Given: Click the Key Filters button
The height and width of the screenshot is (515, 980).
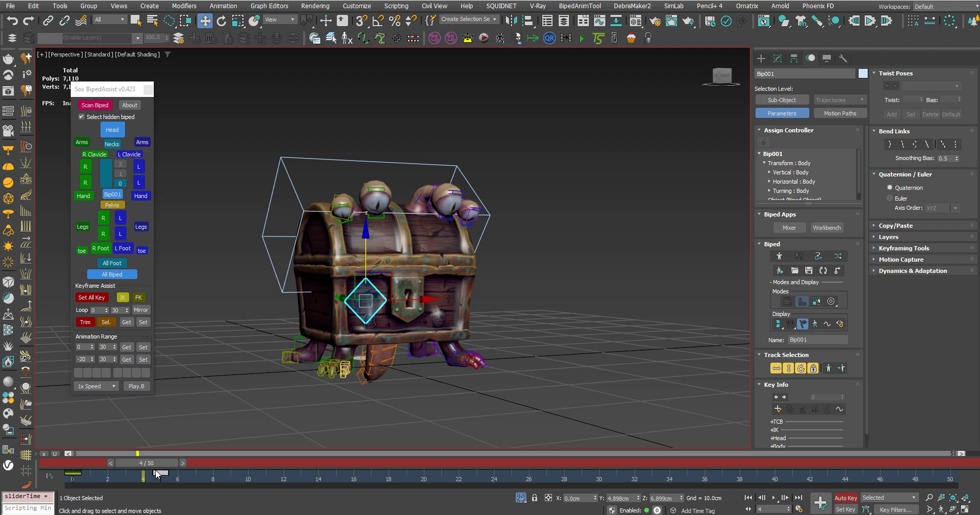Looking at the screenshot, I should 895,509.
